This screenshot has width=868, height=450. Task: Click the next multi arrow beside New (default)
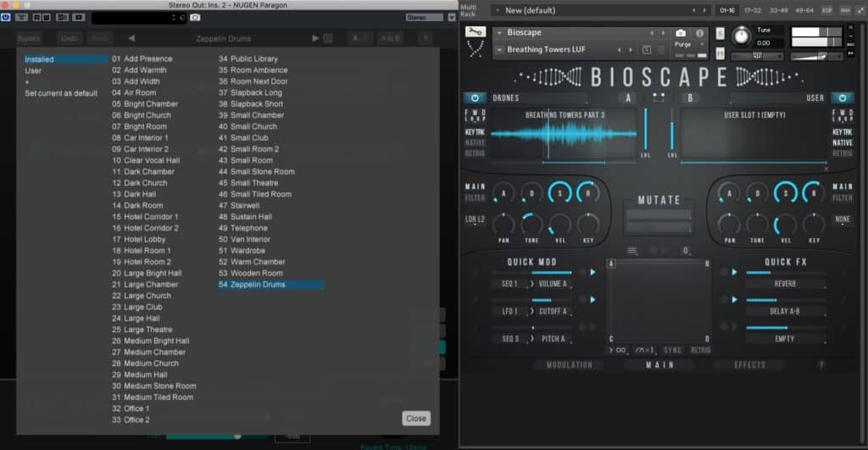[704, 10]
